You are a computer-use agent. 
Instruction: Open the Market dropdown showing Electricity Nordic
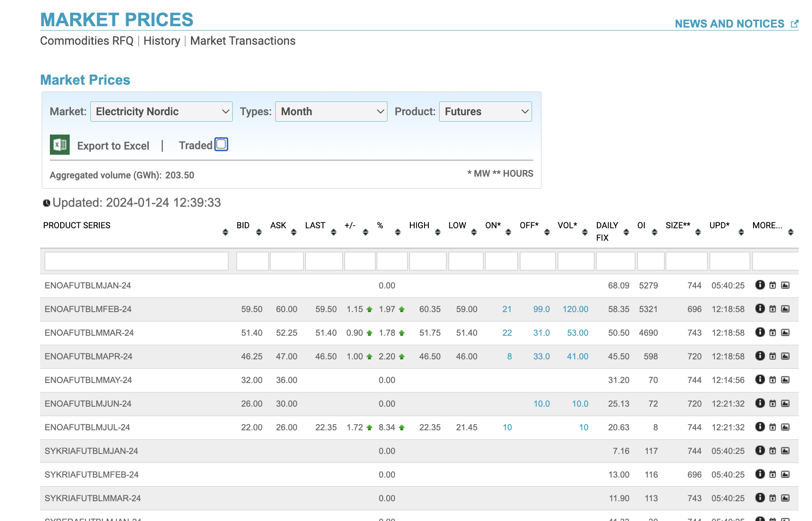[x=161, y=112]
